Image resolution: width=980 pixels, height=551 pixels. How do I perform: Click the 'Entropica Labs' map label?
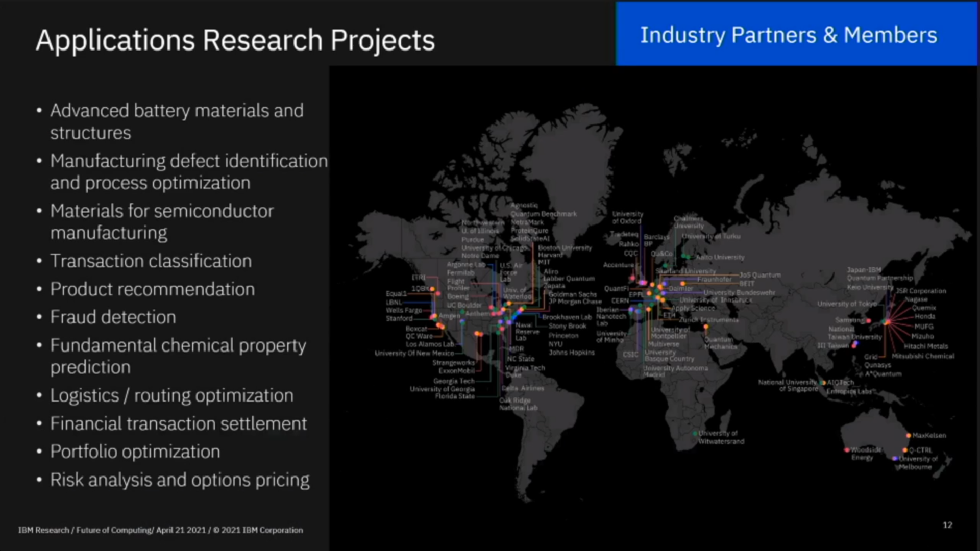click(x=849, y=391)
